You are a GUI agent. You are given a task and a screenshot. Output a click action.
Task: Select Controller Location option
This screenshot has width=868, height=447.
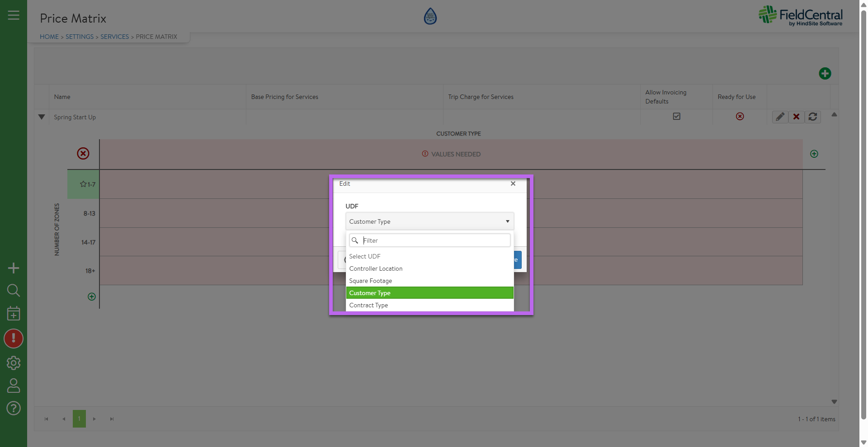376,268
